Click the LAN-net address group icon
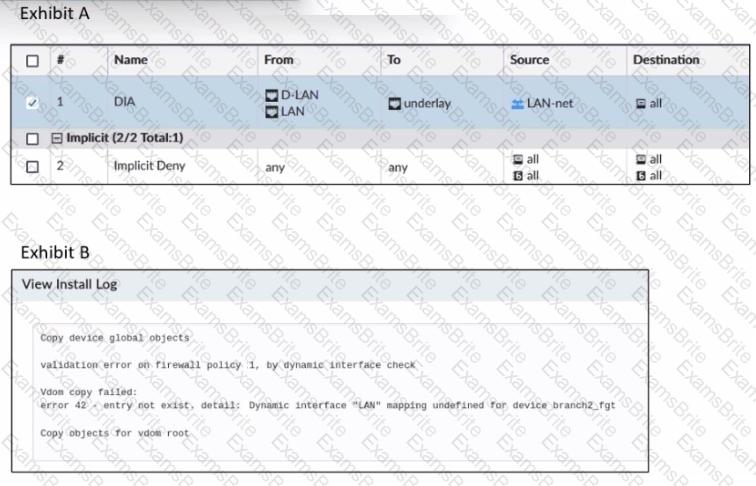Viewport: 756px width, 486px height. [x=517, y=103]
